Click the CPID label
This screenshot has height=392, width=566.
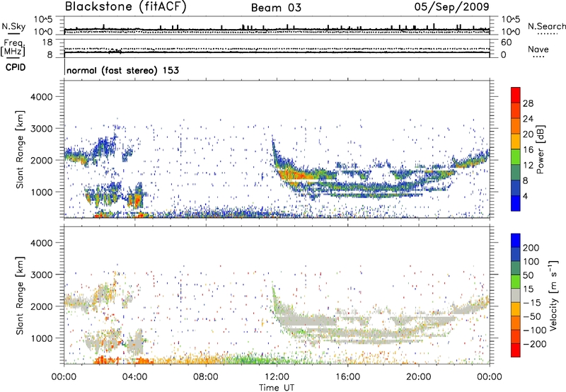coord(16,67)
